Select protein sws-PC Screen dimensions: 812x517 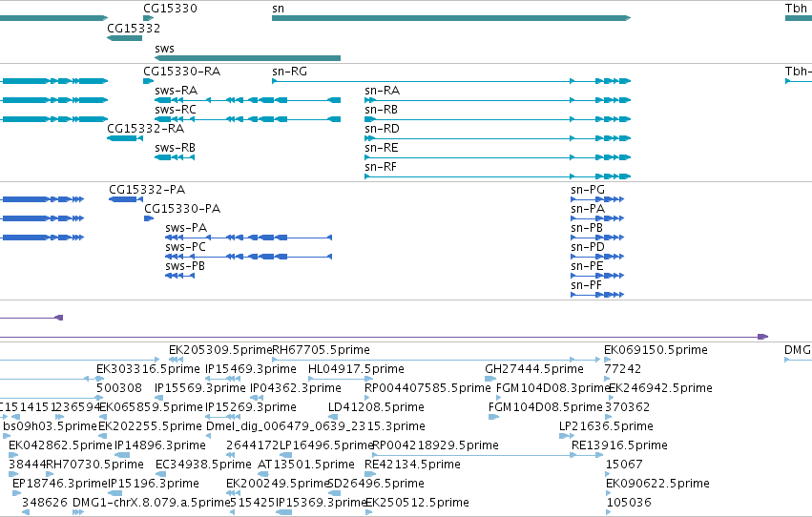click(x=249, y=257)
